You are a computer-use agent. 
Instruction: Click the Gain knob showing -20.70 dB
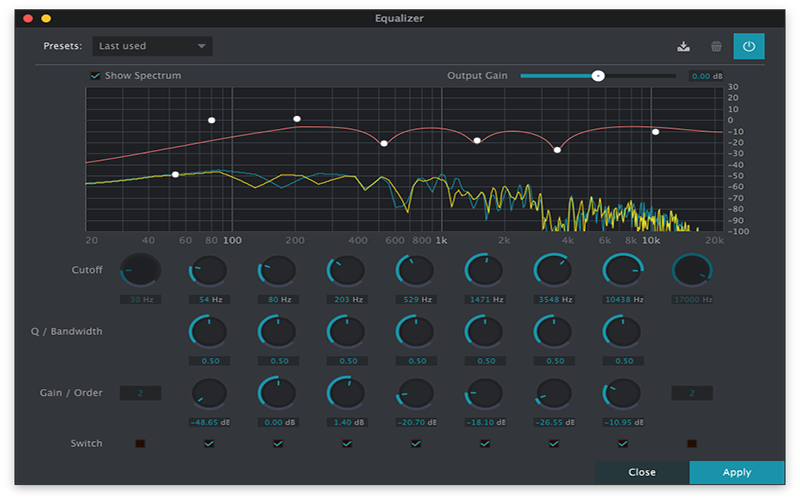[416, 393]
